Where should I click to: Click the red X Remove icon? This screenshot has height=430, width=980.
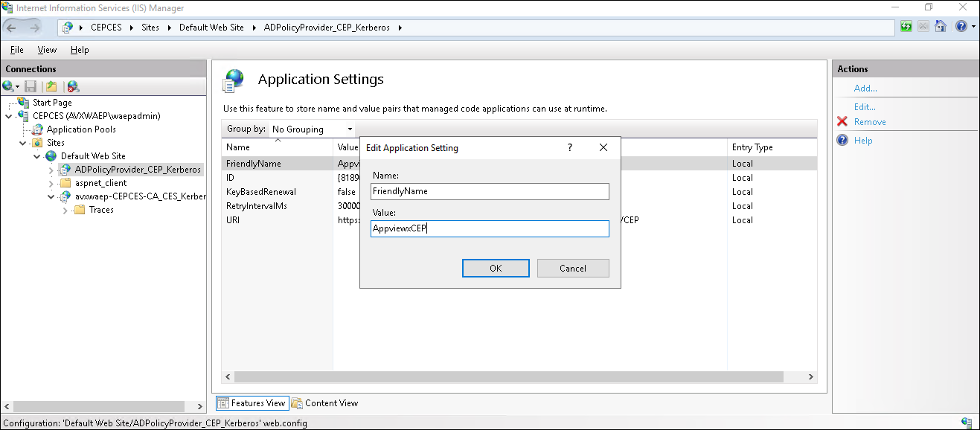[842, 122]
